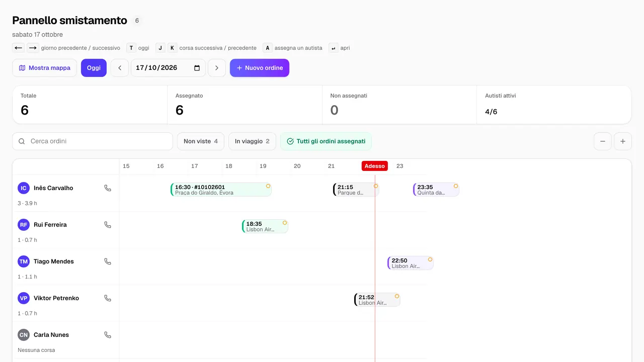Click the VP avatar of Viktor Petrenko

point(24,298)
